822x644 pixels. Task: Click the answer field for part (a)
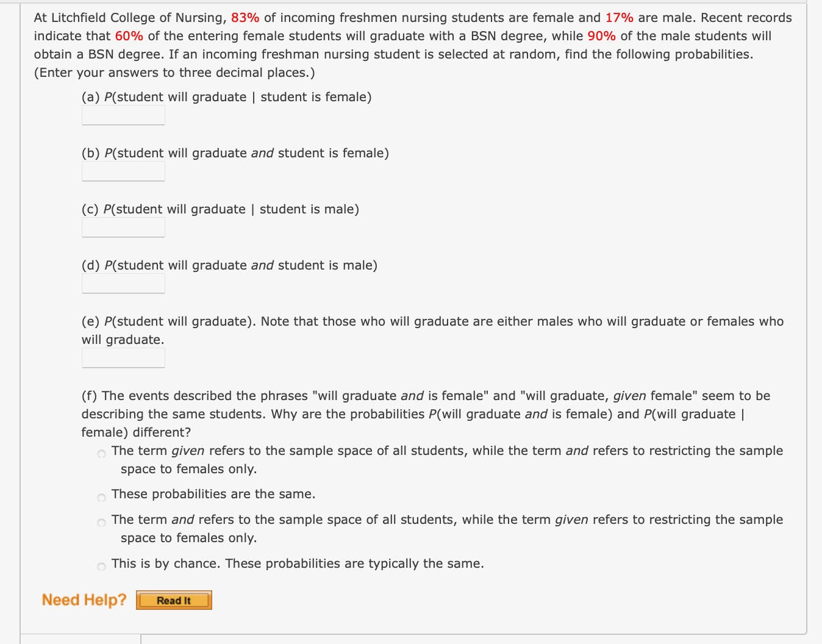(123, 115)
